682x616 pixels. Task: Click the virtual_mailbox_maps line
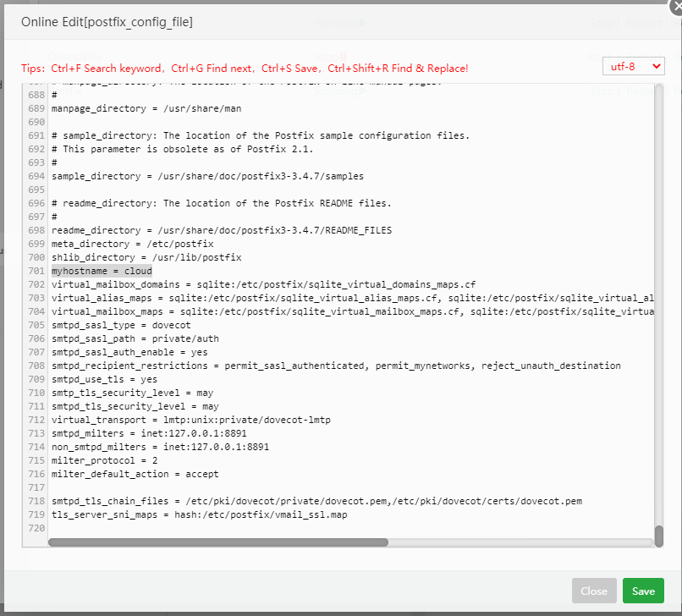tap(352, 311)
